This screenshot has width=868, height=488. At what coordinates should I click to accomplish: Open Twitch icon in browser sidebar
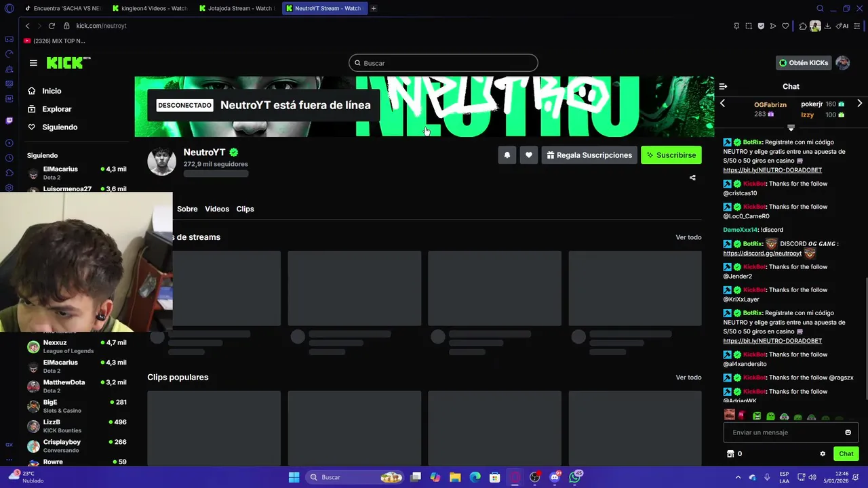[x=9, y=121]
